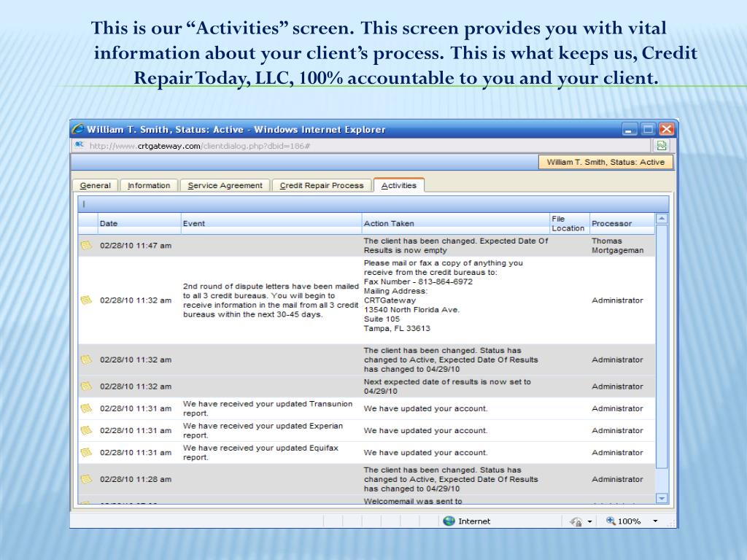Go to the Service Agreement tab
This screenshot has height=560, width=747.
(225, 185)
